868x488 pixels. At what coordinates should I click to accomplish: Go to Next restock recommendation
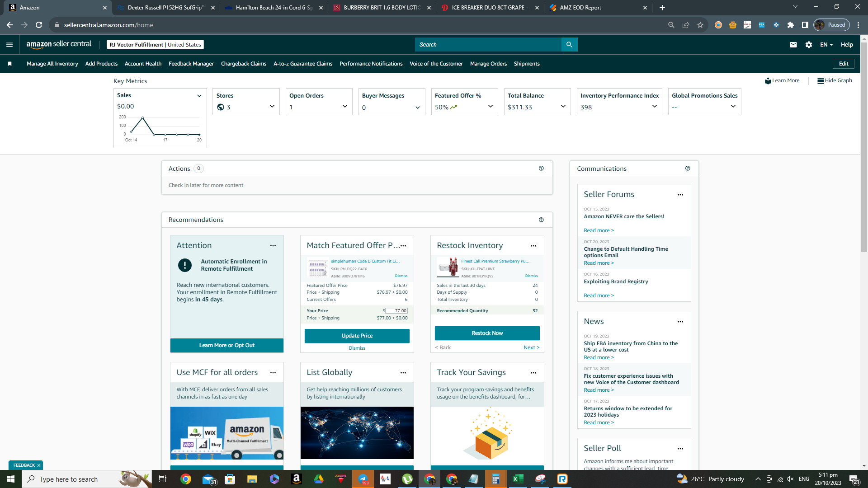point(531,348)
